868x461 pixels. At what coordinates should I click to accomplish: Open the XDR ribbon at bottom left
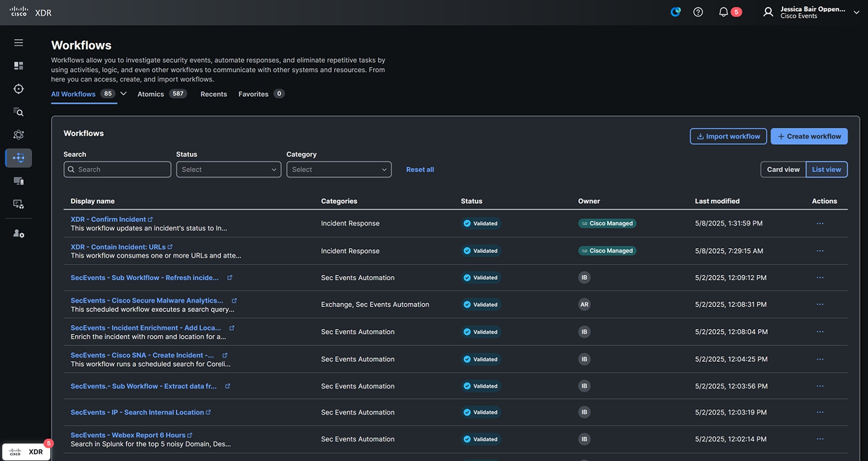click(27, 452)
